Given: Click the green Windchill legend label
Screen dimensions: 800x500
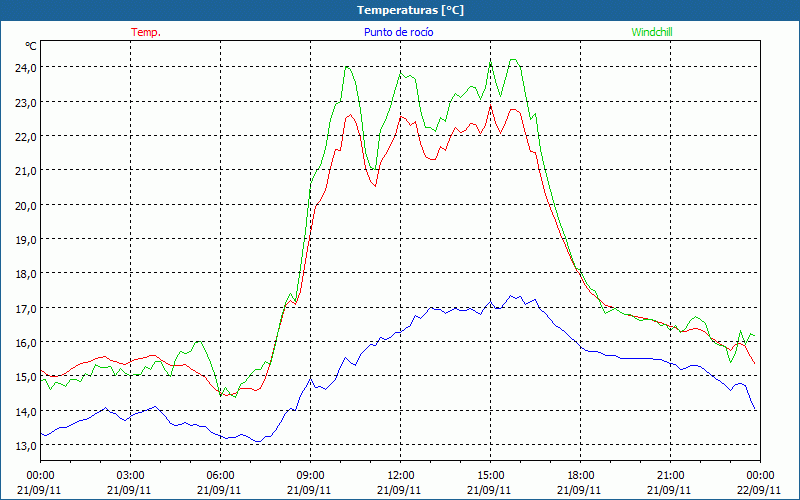Looking at the screenshot, I should 652,32.
